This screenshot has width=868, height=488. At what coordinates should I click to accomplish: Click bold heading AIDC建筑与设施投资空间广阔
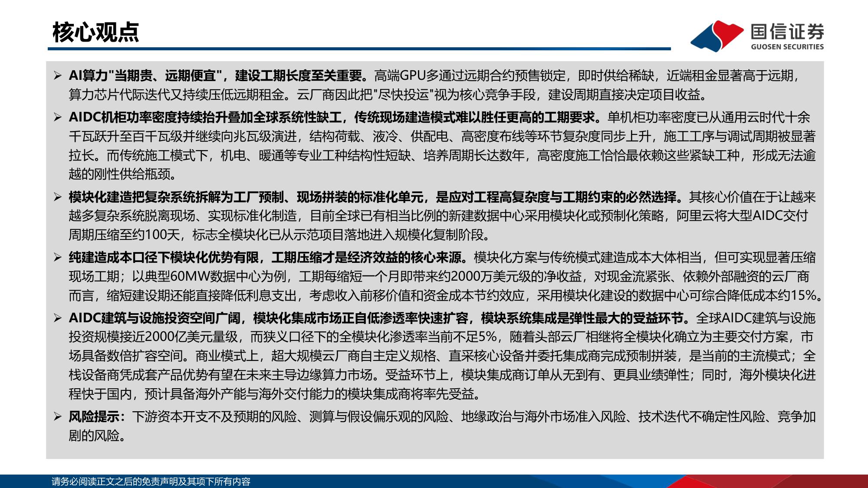point(155,318)
